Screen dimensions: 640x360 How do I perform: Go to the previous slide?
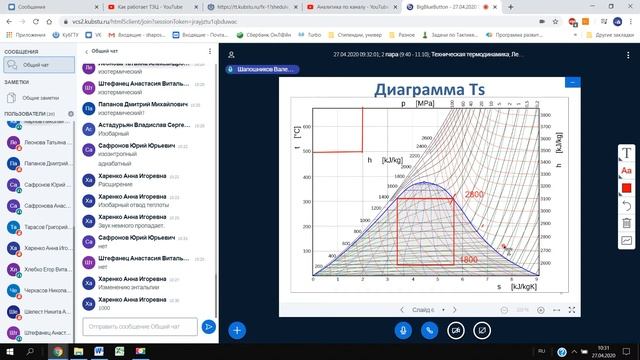[402, 310]
